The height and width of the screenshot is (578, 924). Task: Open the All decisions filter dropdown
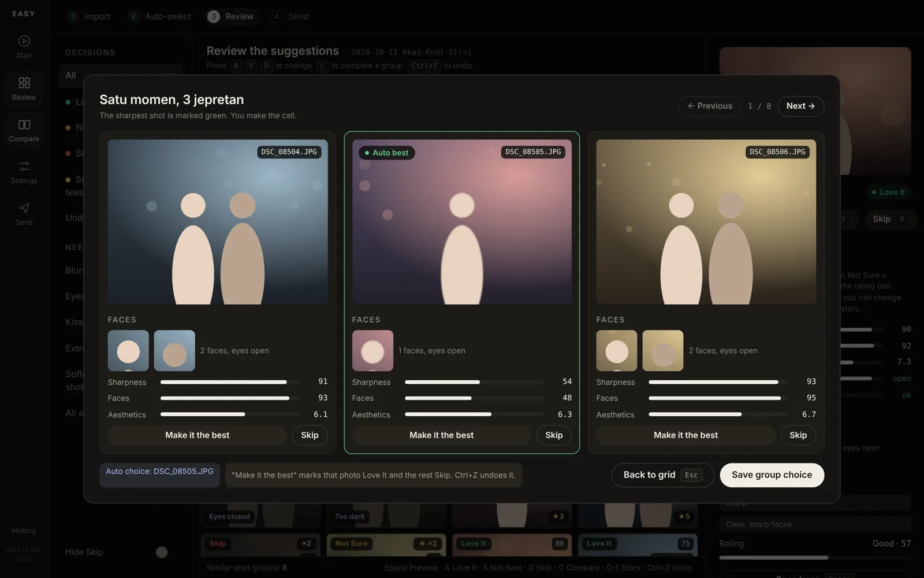[120, 76]
